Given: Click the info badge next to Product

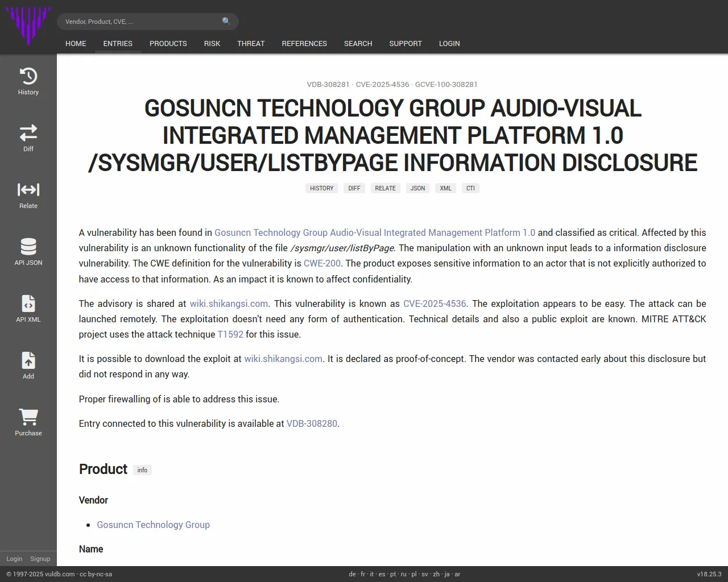Looking at the screenshot, I should tap(142, 470).
